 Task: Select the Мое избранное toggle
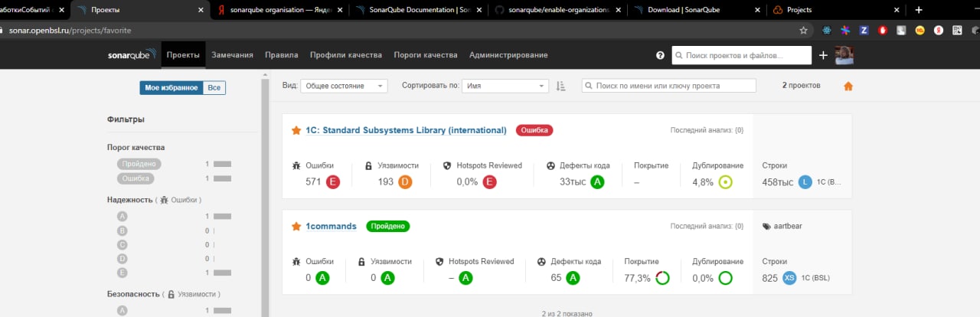(x=171, y=88)
